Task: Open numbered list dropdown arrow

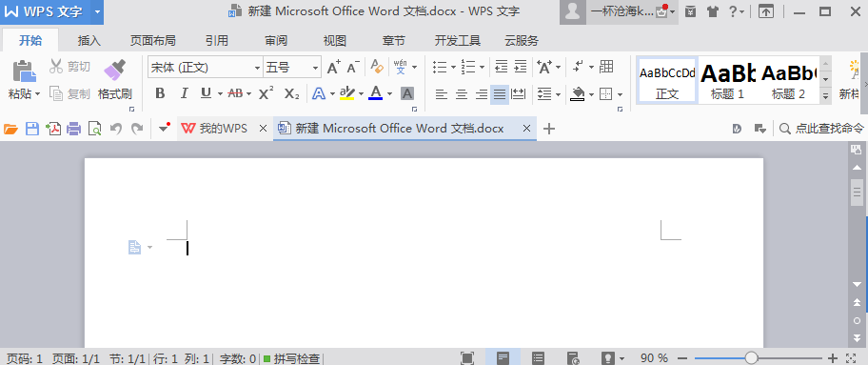Action: [x=483, y=68]
